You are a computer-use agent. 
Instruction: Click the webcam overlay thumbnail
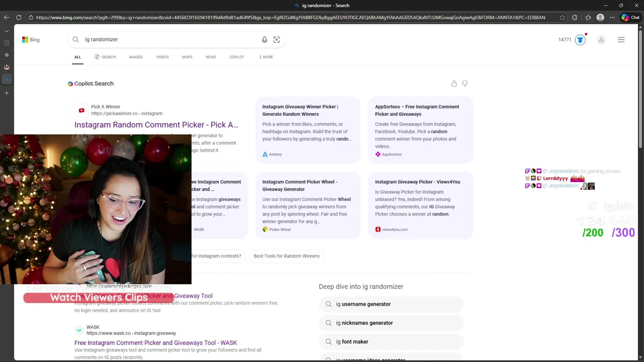[x=96, y=210]
